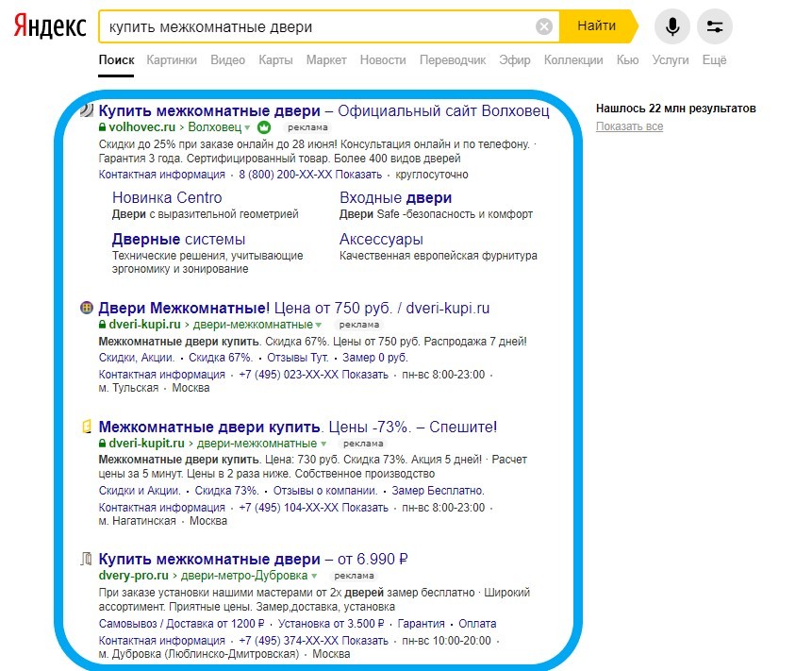Select the Поиск tab
The image size is (812, 671).
(117, 60)
